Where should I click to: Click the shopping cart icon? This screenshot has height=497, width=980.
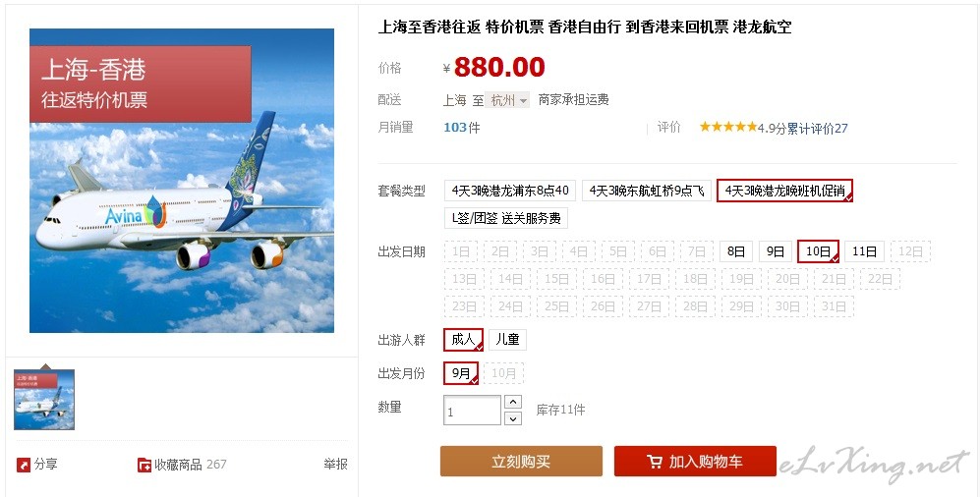click(x=655, y=462)
